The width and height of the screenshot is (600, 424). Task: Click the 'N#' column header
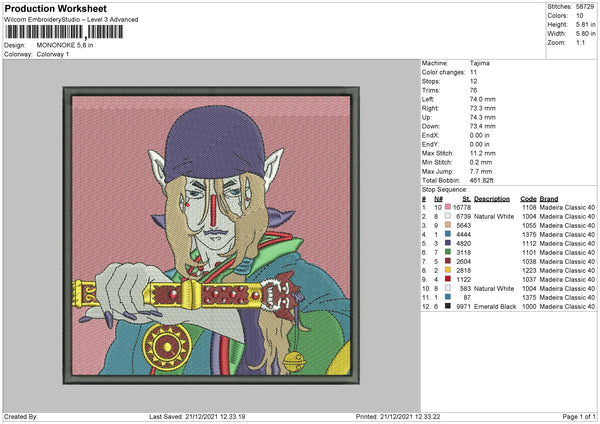(x=438, y=199)
